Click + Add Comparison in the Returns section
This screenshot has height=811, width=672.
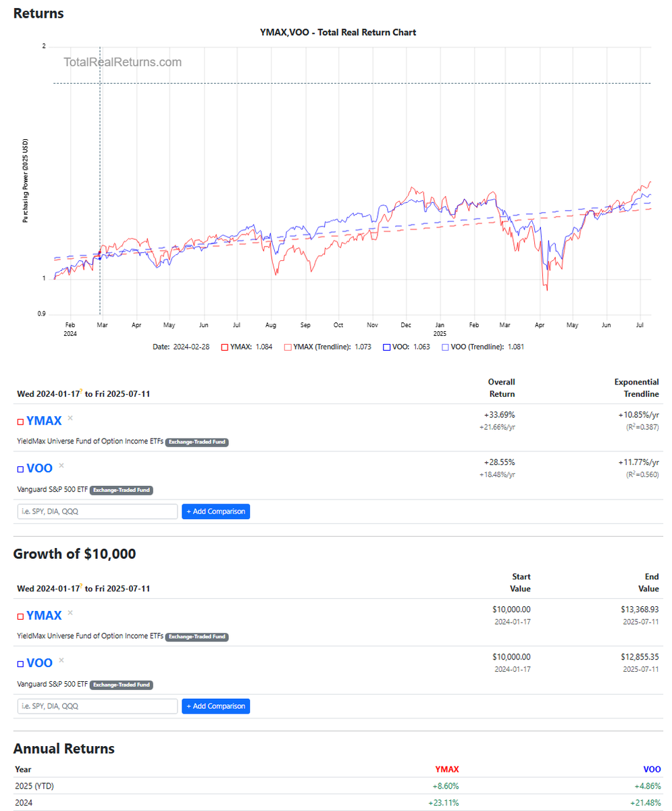coord(215,512)
